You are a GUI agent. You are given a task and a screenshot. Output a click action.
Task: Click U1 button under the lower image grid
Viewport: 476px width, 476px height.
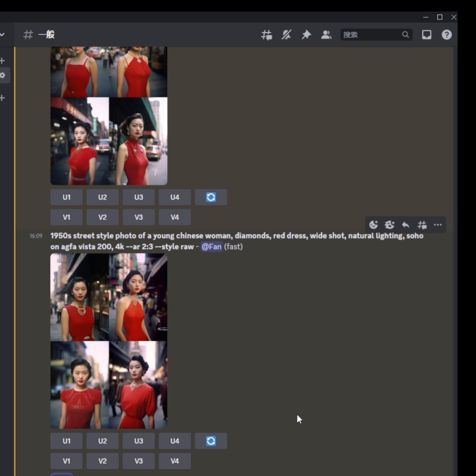click(x=67, y=441)
